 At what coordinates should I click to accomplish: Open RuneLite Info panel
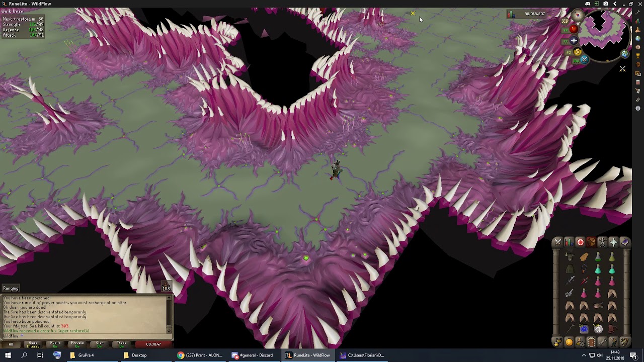click(x=638, y=108)
